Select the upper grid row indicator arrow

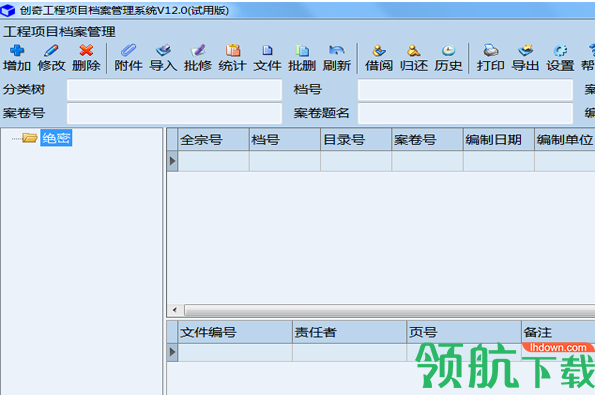click(x=172, y=161)
